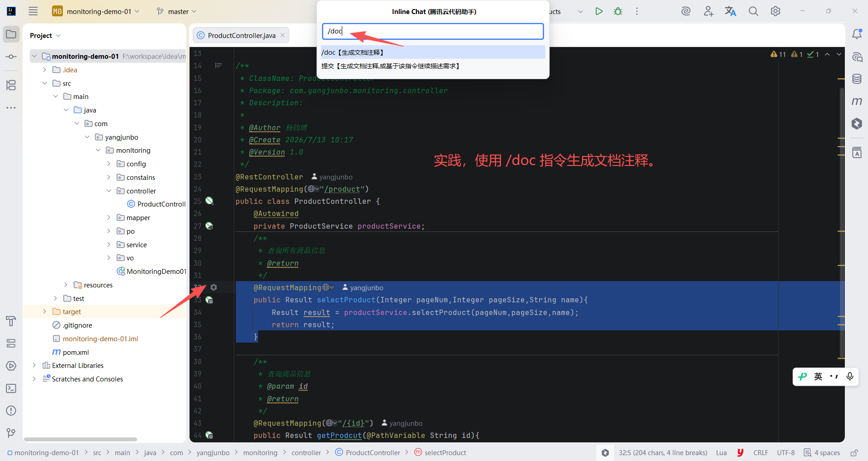868x461 pixels.
Task: Change indent setting 4 spaces
Action: (x=822, y=453)
